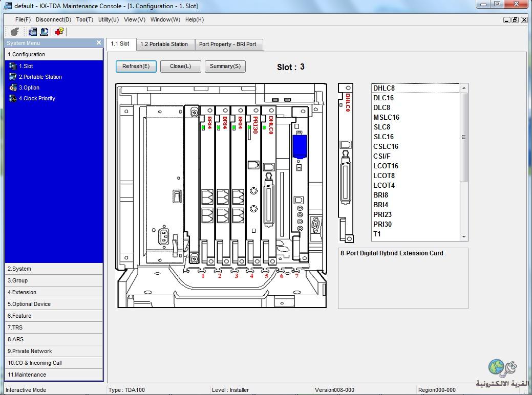Click the icon beside 2.Portable Station
Image resolution: width=532 pixels, height=395 pixels.
coord(13,77)
